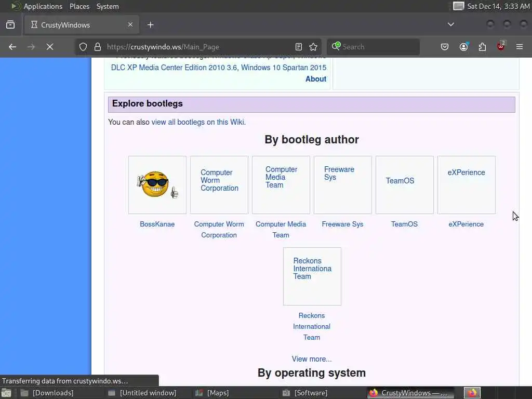This screenshot has width=532, height=399.
Task: Open the TeamOS caption link
Action: 404,224
